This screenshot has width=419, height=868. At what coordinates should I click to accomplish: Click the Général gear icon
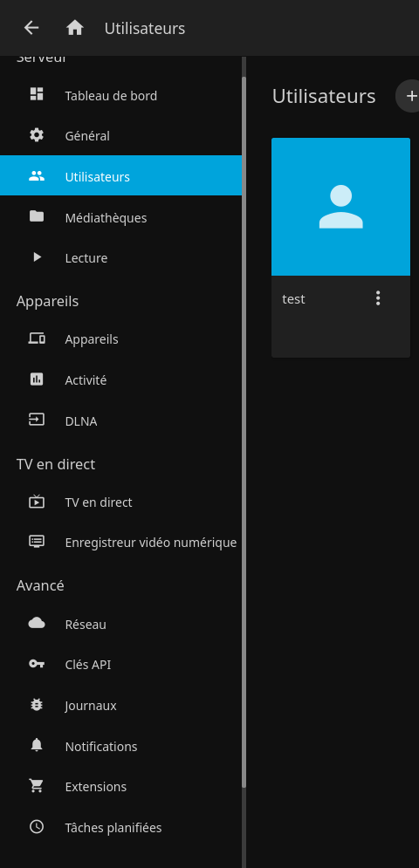[37, 135]
